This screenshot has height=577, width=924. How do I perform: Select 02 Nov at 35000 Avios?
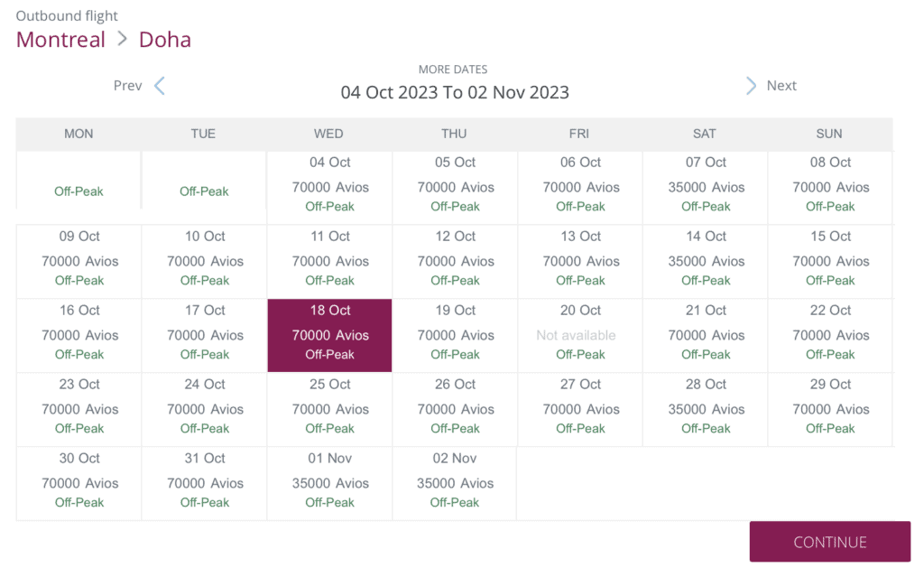click(455, 483)
